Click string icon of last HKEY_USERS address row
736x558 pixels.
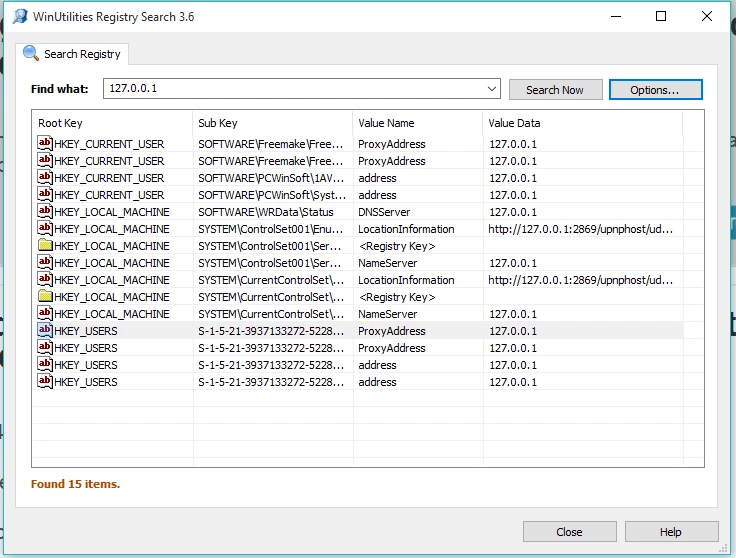pyautogui.click(x=45, y=382)
